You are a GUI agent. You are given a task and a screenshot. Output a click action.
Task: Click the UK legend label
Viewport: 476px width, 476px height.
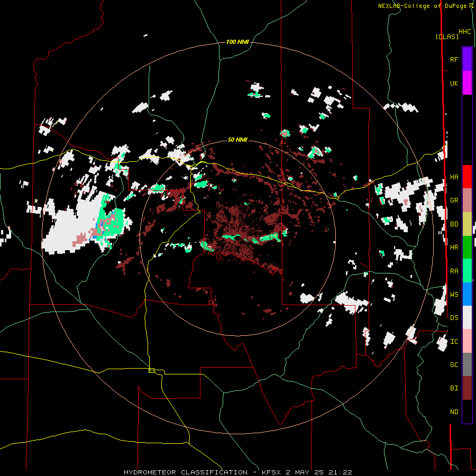click(454, 83)
